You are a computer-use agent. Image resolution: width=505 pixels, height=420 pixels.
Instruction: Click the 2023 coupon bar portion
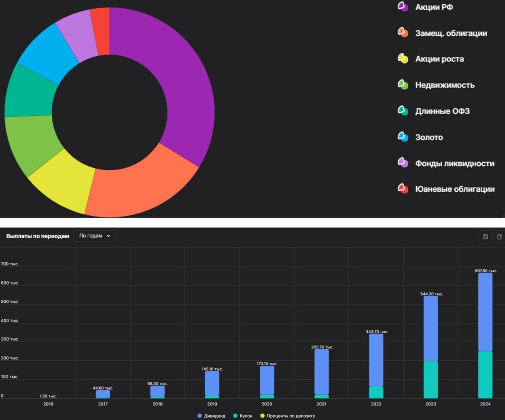point(431,380)
